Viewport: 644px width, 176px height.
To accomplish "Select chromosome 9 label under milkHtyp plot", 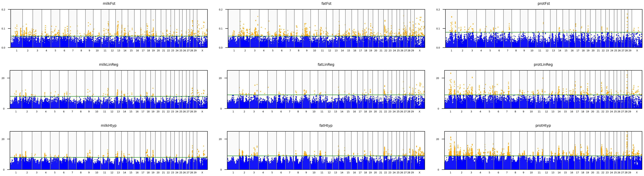I will pyautogui.click(x=89, y=172).
